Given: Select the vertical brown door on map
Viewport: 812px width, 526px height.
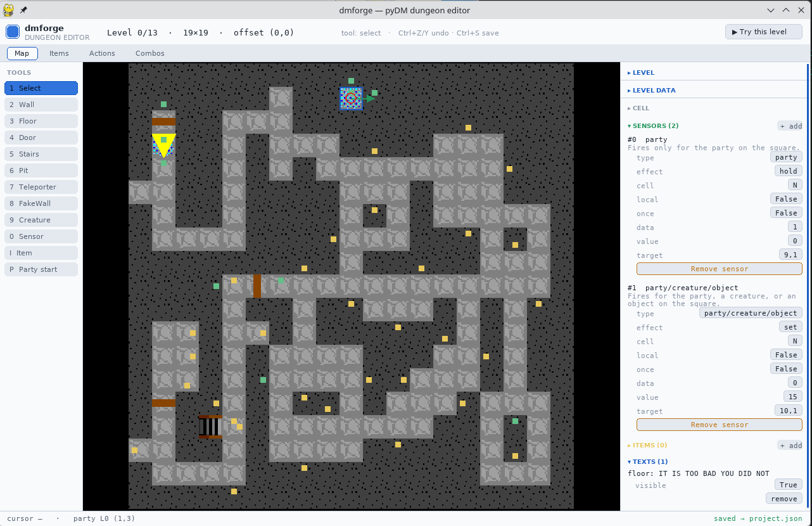Looking at the screenshot, I should click(x=257, y=286).
